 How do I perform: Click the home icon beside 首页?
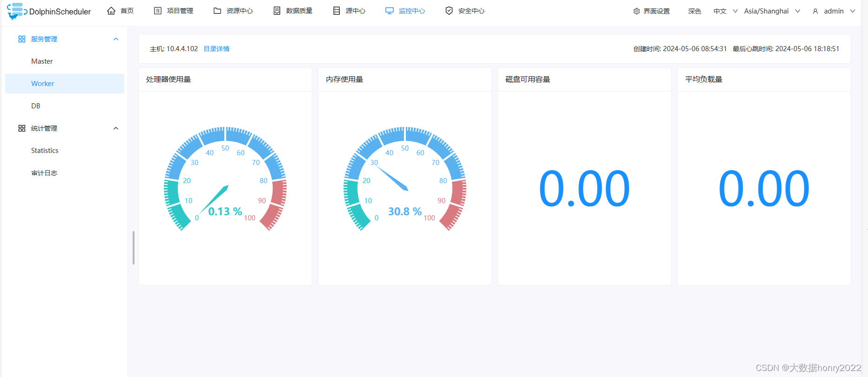(x=111, y=11)
